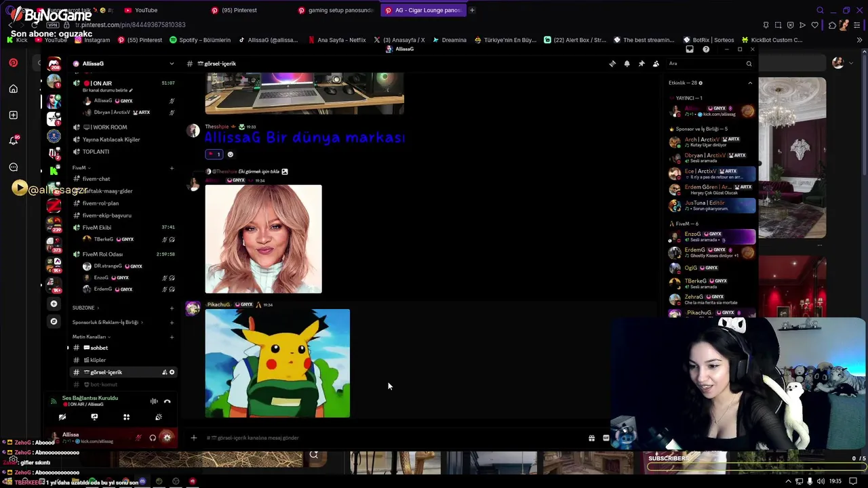Open activities icon in voice panel

(126, 418)
